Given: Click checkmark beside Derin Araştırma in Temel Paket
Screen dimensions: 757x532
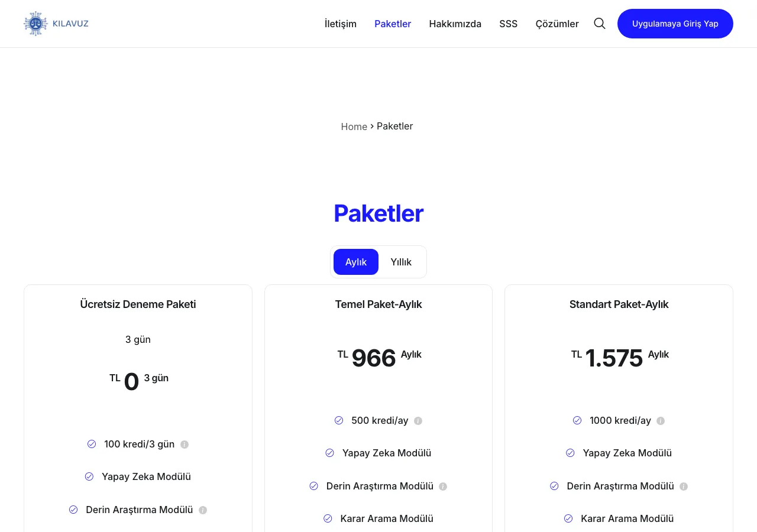Looking at the screenshot, I should point(314,486).
